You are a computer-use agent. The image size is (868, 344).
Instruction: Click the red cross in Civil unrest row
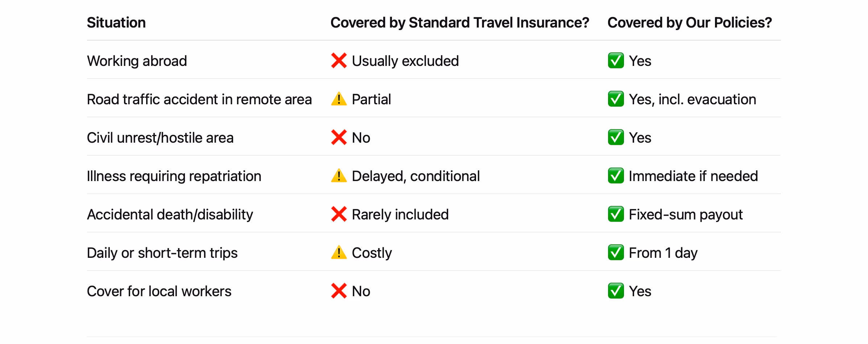pos(339,137)
